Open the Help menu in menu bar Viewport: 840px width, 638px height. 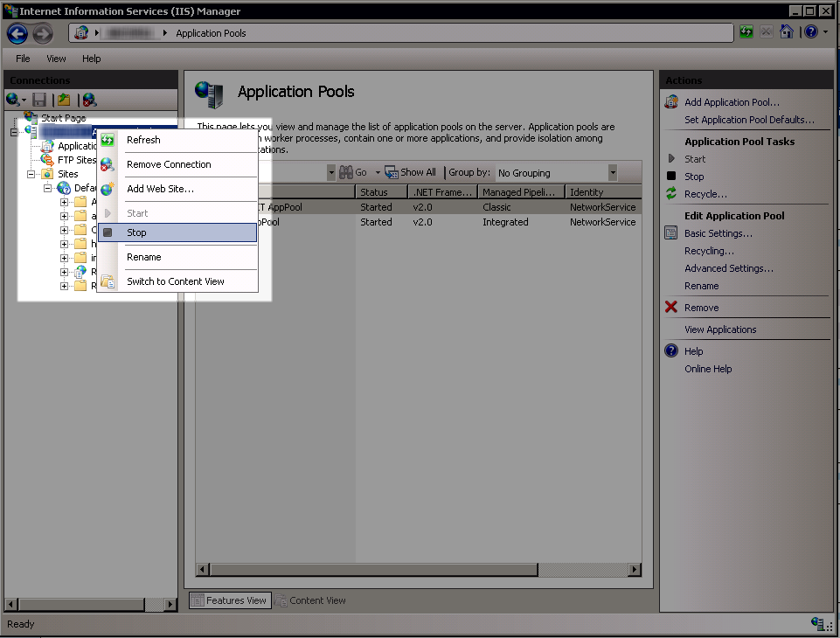point(91,59)
